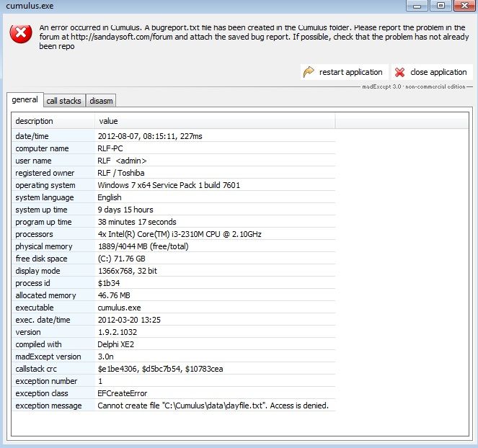Screen dimensions: 478x448
Task: Open the disasm tab
Action: coord(101,101)
